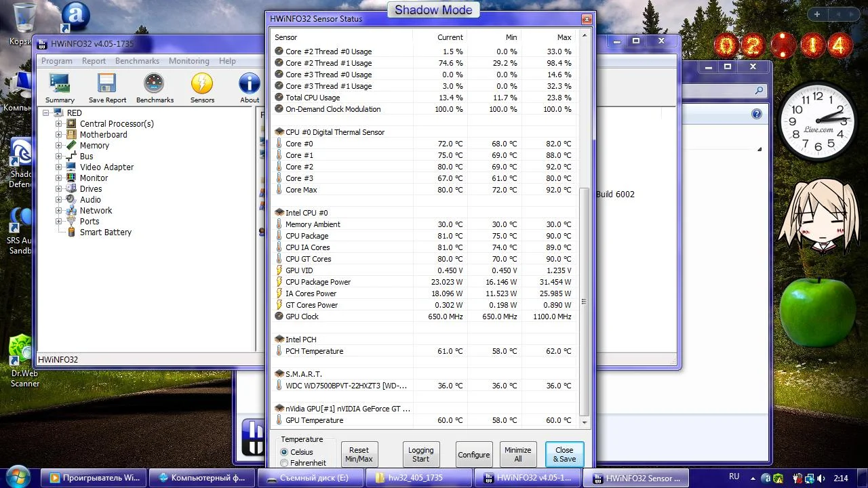Screen dimensions: 868x488
Task: Expand the Drives tree node
Action: pos(58,189)
